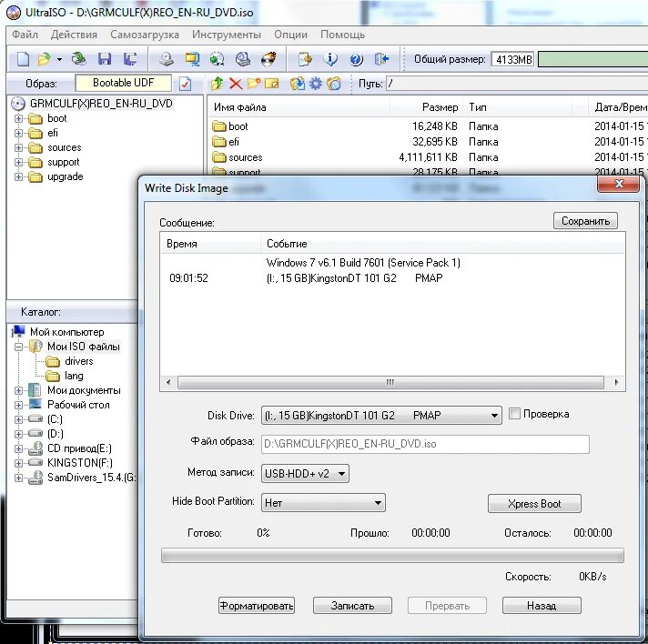Click the Xpress Boot button
The image size is (648, 644).
[534, 504]
